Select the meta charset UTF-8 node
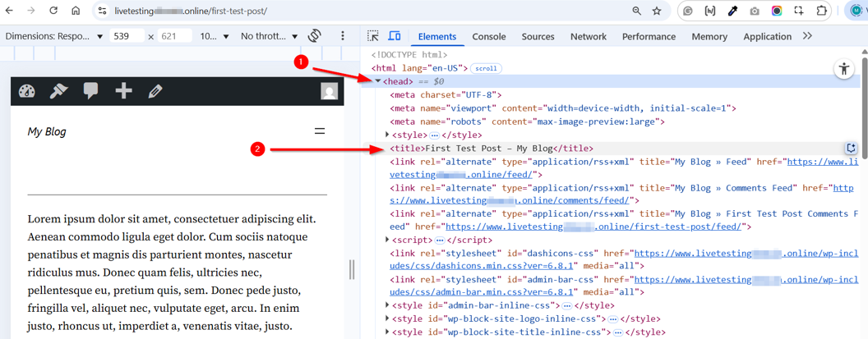 coord(446,94)
